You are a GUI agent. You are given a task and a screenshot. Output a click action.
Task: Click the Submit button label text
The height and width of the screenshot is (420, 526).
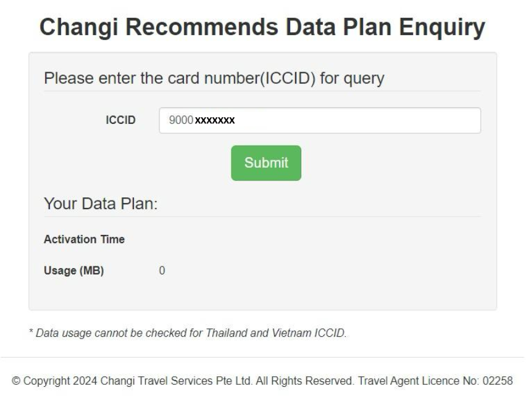(x=265, y=163)
